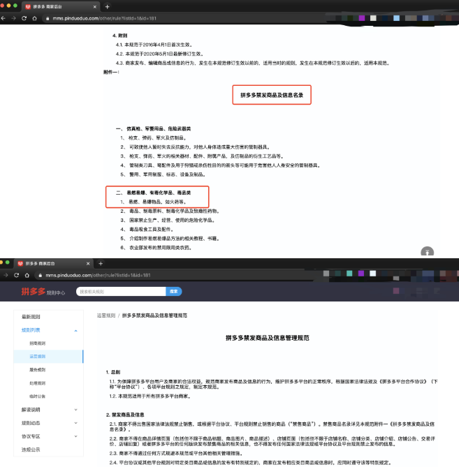Click the Pinduoduo favicon on lower window tab
This screenshot has height=476, width=459.
(x=20, y=264)
